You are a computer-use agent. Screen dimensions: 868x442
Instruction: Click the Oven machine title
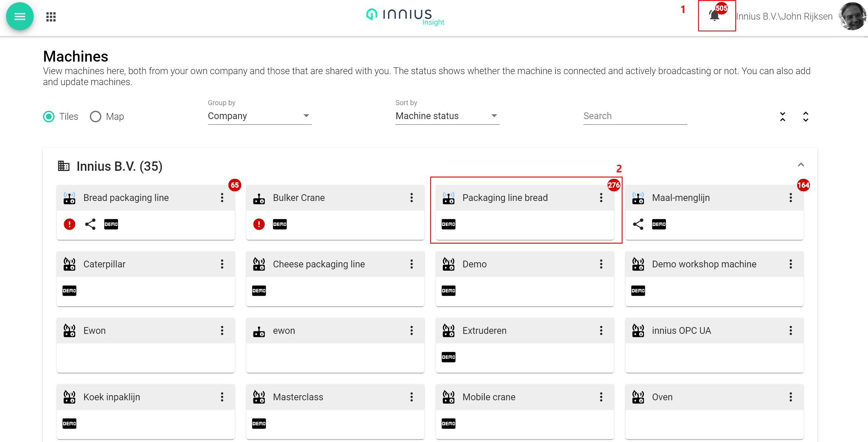point(662,397)
